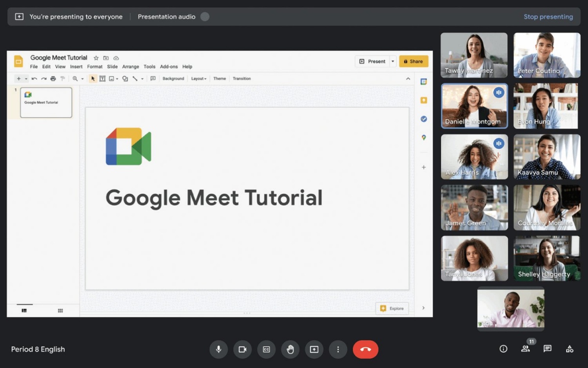Image resolution: width=588 pixels, height=368 pixels.
Task: Open the Slide menu
Action: coord(112,67)
